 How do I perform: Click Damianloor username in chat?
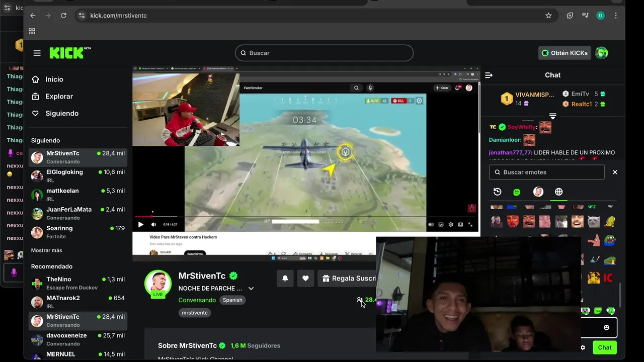[505, 140]
